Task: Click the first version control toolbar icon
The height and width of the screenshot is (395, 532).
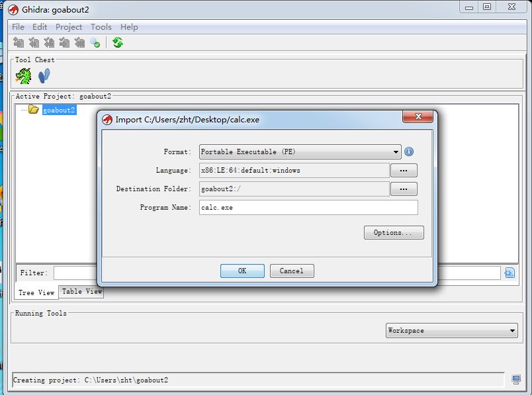Action: (19, 43)
